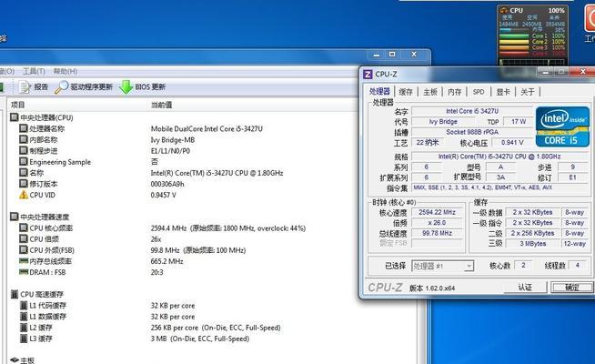Click the 报告 report page icon in toolbar
Viewport: 595px width, 364px height.
pos(25,87)
